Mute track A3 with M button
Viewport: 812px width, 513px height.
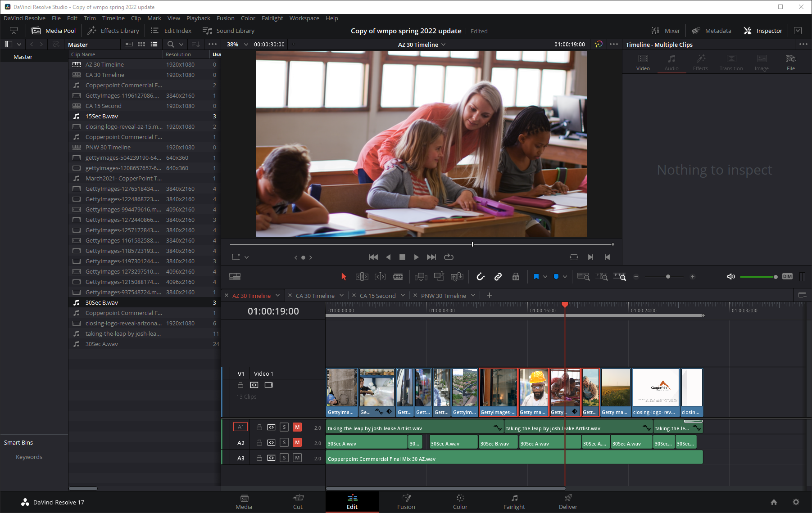pos(297,458)
